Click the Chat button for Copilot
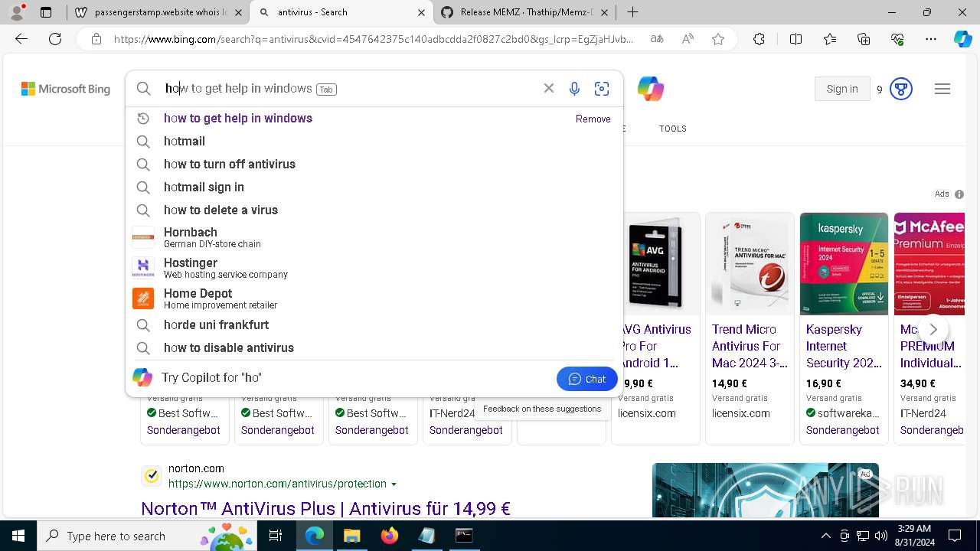This screenshot has height=551, width=980. [x=587, y=379]
